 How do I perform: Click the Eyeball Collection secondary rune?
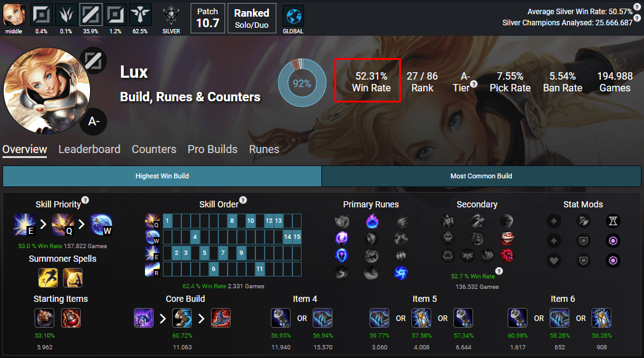[508, 238]
